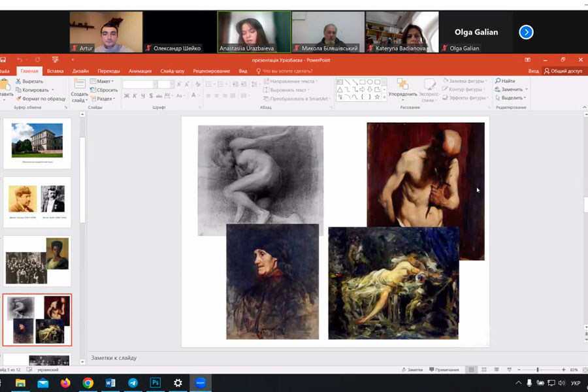Image resolution: width=588 pixels, height=392 pixels.
Task: Click the Создать слайд new slide icon
Action: click(x=79, y=84)
